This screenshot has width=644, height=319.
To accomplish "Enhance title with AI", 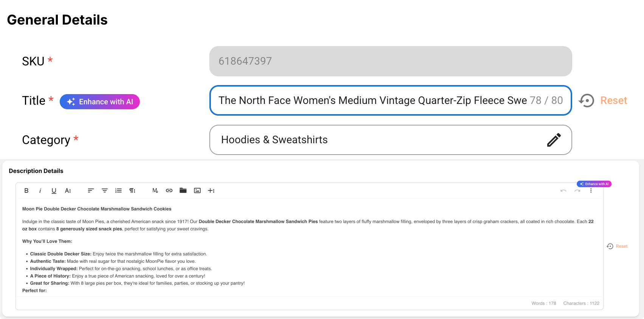I will [100, 102].
